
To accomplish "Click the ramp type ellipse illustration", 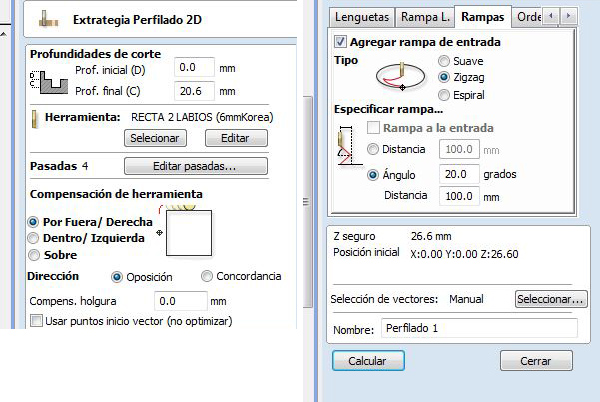I will 400,76.
